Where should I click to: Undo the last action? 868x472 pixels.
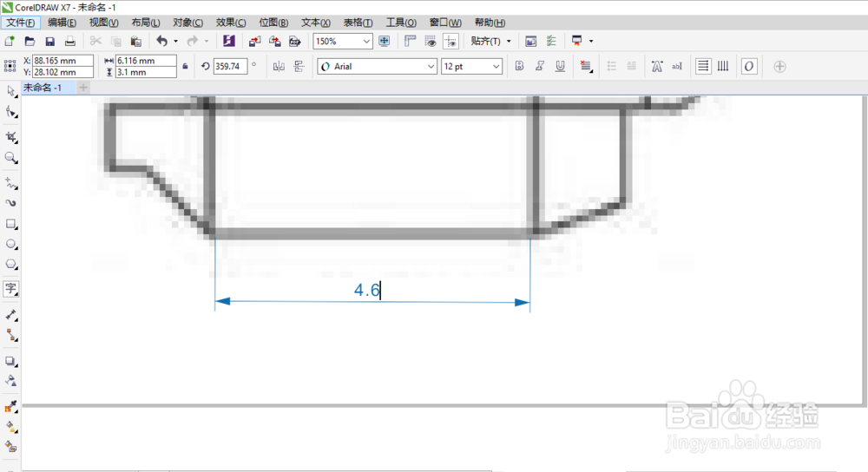pyautogui.click(x=161, y=41)
